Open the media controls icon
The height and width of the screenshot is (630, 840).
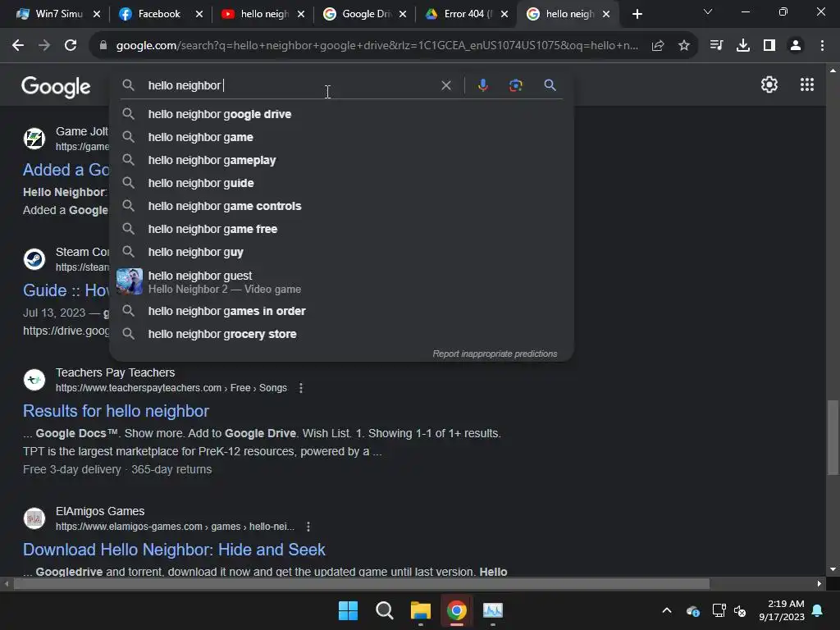coord(716,46)
